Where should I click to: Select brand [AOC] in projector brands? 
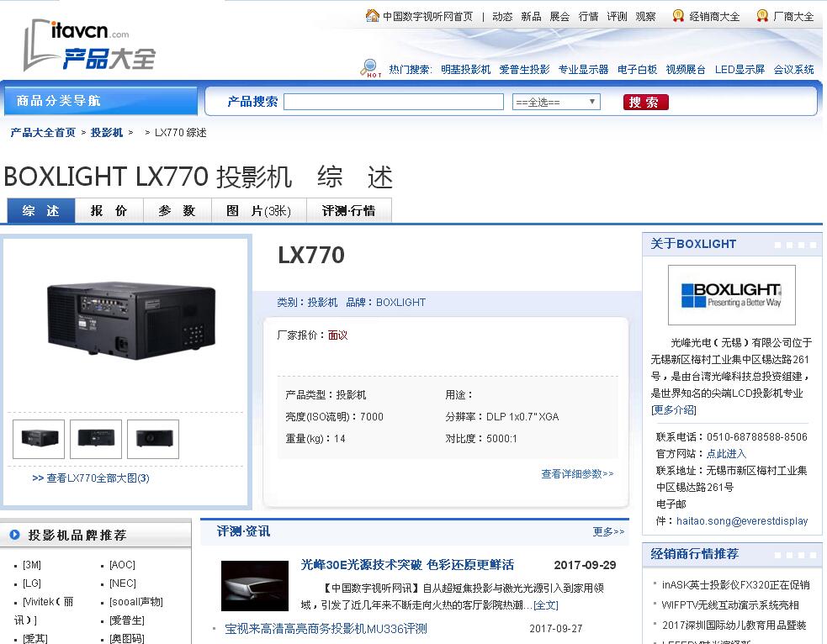pyautogui.click(x=122, y=565)
